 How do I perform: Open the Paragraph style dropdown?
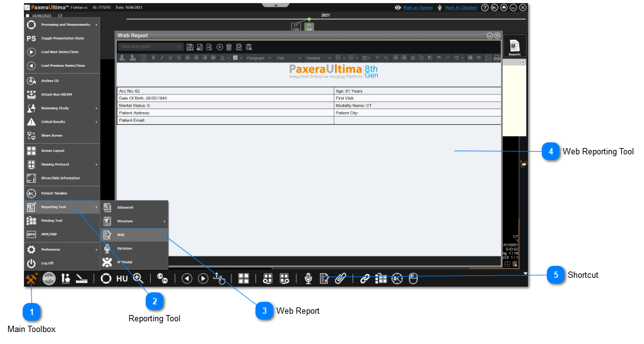pos(259,57)
